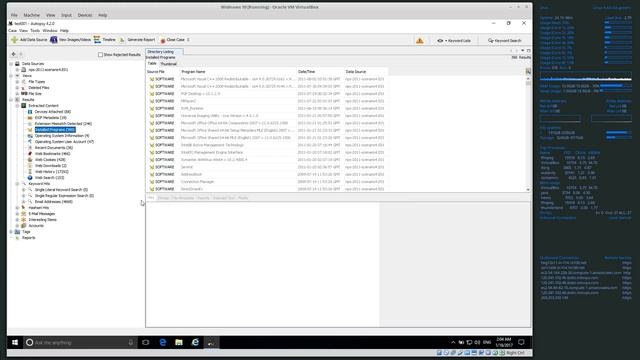Click results table scrollbar down arrow

pos(528,189)
